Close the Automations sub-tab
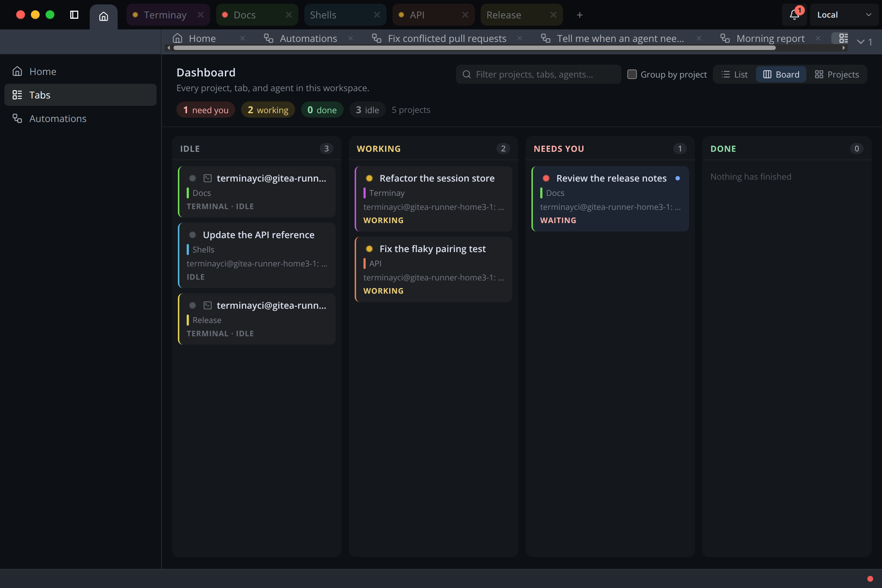 [x=350, y=38]
